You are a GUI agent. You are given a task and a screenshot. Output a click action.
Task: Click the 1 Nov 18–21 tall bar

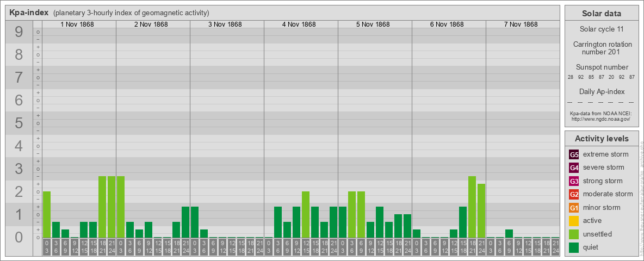pos(102,207)
